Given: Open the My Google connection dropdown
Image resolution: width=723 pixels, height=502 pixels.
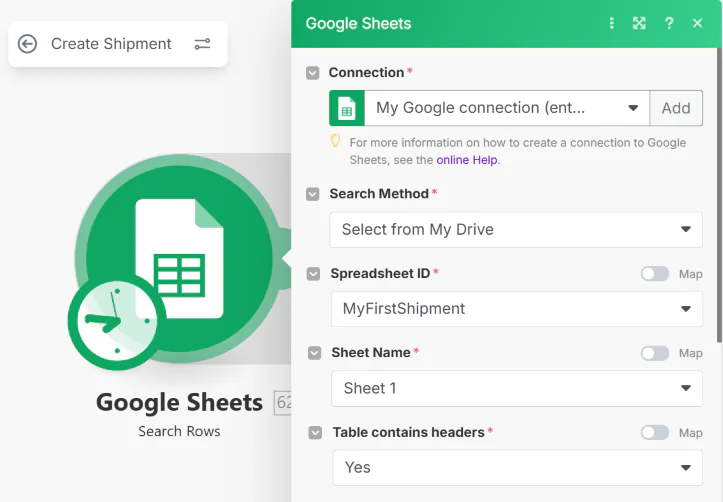Looking at the screenshot, I should click(x=507, y=108).
